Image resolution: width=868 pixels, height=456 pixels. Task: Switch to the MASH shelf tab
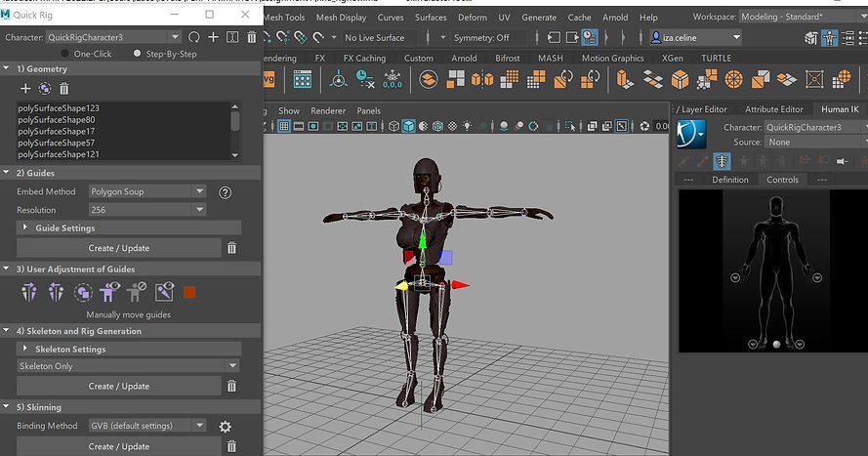coord(551,59)
